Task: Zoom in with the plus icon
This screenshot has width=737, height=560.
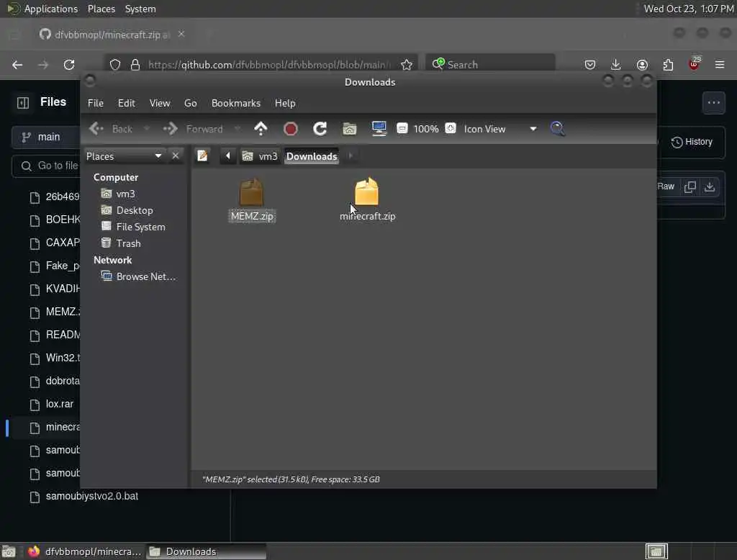Action: tap(451, 128)
